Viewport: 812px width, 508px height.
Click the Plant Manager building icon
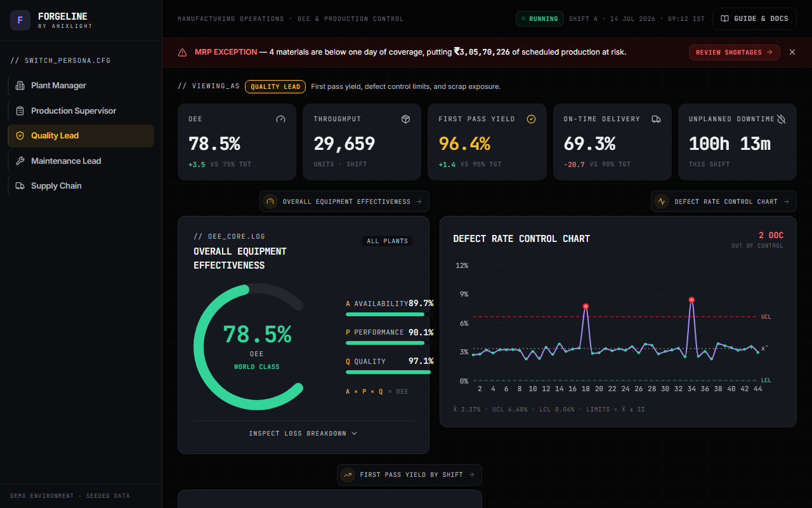coord(20,85)
